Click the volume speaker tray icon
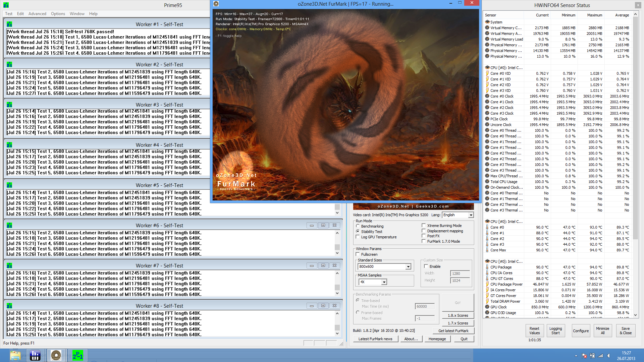 (608, 356)
